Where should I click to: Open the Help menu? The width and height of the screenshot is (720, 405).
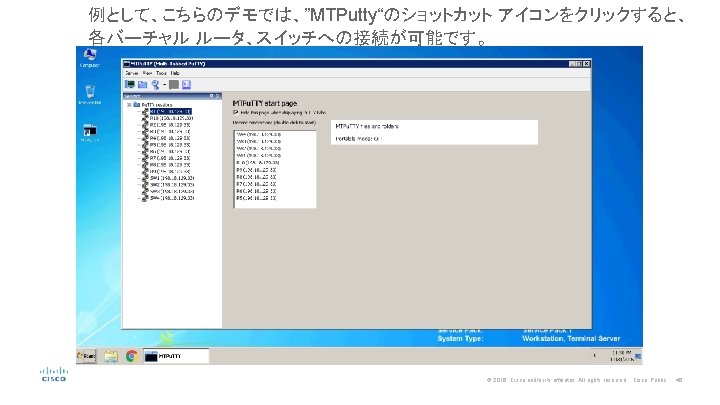175,73
